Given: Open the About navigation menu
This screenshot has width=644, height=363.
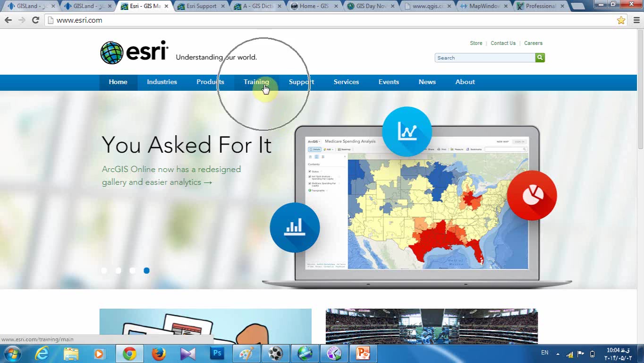Looking at the screenshot, I should (x=465, y=82).
